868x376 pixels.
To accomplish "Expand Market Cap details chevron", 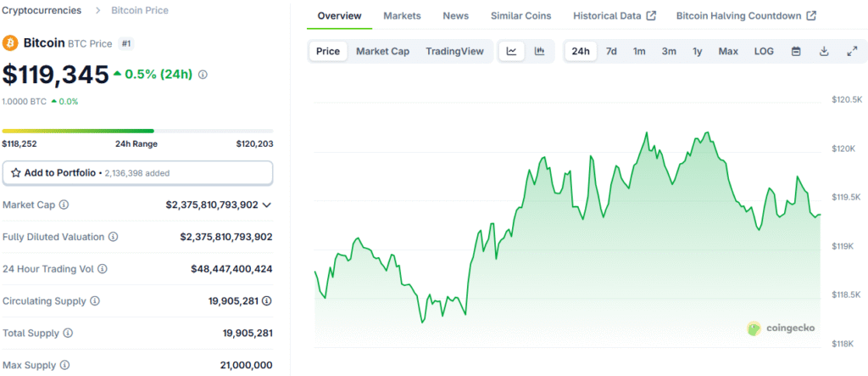I will pos(266,205).
